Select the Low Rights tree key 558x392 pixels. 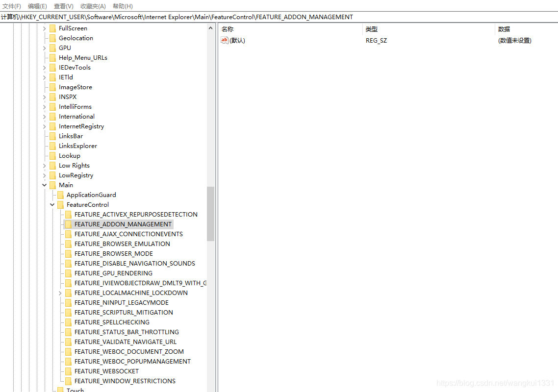click(74, 166)
